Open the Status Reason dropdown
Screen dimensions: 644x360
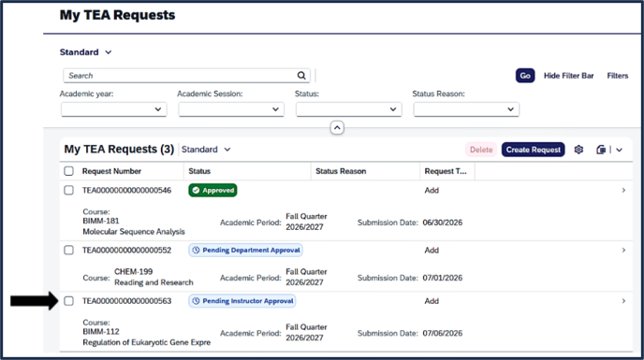point(466,109)
